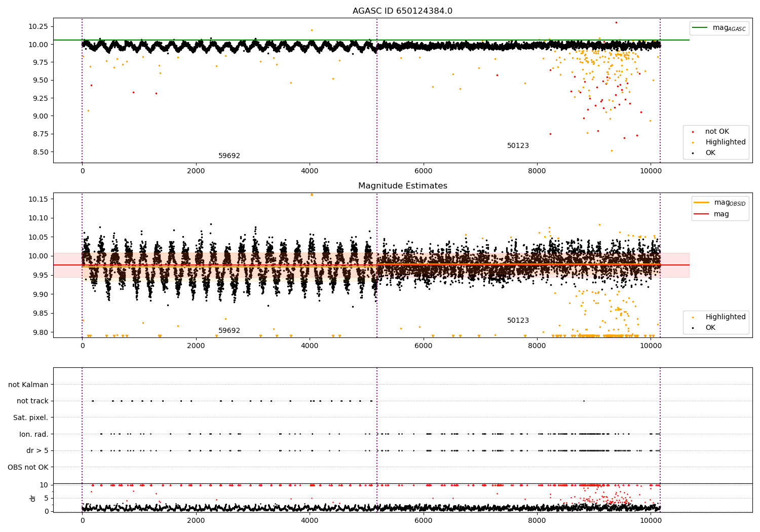Image resolution: width=760 pixels, height=532 pixels.
Task: Click y-tick "9.85" in Magnitude Estimates plot
Action: [40, 314]
